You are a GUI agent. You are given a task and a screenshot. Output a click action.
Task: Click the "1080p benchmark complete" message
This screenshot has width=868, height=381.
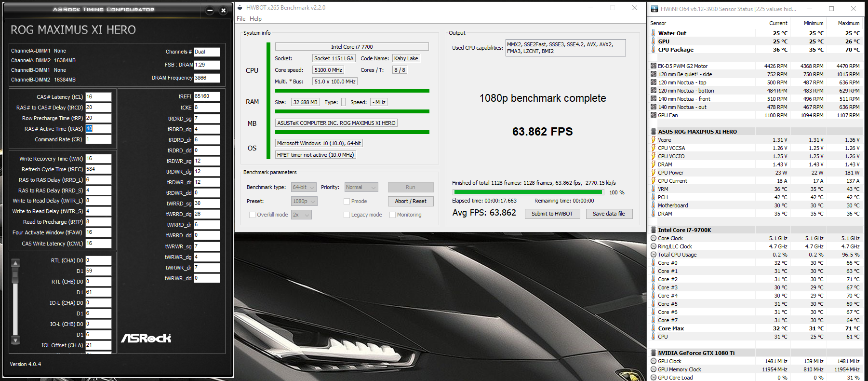pyautogui.click(x=543, y=98)
